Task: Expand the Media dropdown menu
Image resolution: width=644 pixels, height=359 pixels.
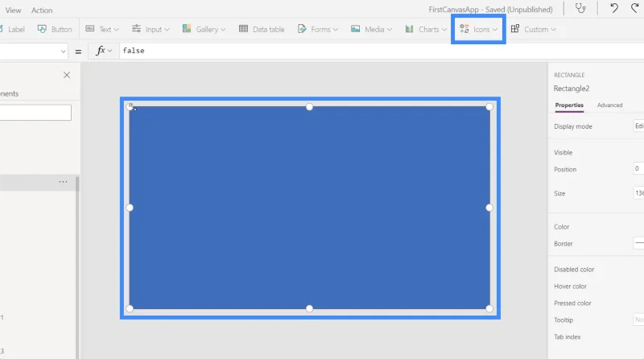Action: pos(371,29)
